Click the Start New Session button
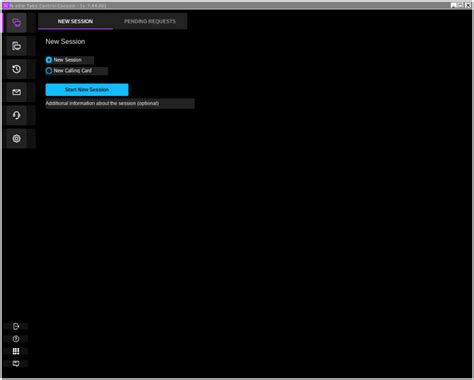The height and width of the screenshot is (380, 474). click(x=87, y=90)
